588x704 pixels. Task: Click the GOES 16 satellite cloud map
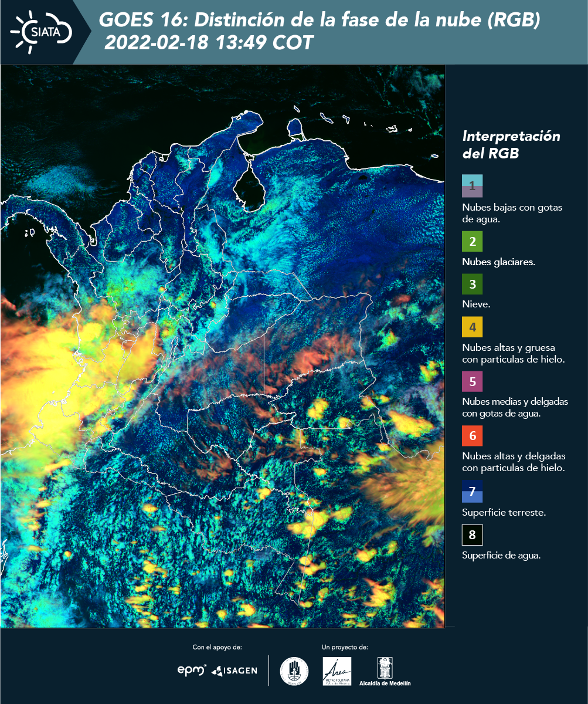pyautogui.click(x=222, y=346)
